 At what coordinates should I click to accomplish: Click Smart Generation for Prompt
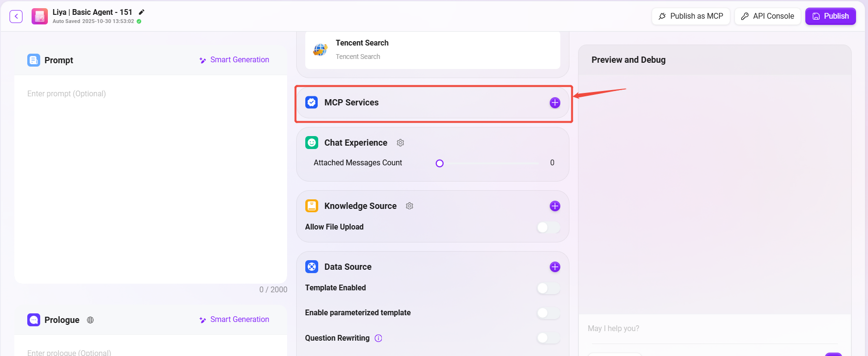click(234, 60)
